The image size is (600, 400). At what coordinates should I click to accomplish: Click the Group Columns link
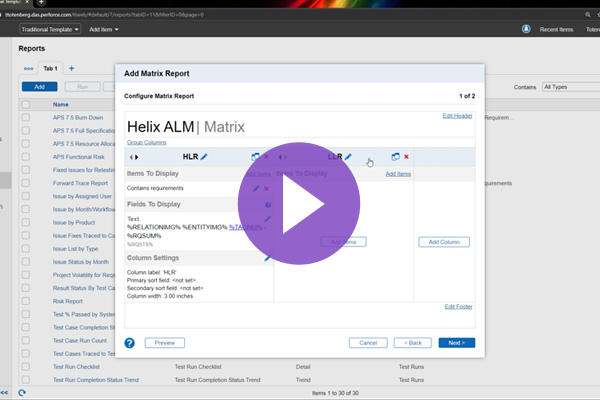click(147, 142)
